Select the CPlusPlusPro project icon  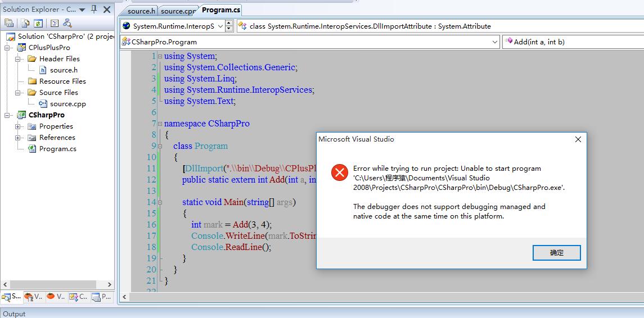click(21, 48)
